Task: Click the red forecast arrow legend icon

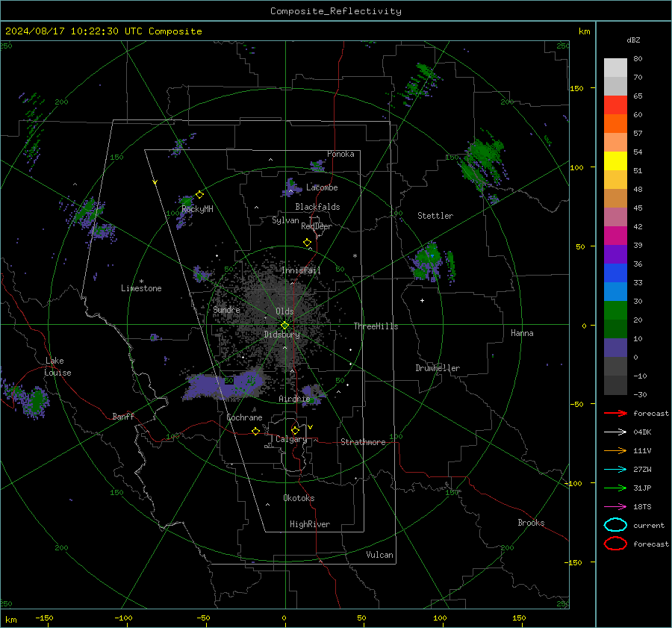Action: [x=615, y=413]
